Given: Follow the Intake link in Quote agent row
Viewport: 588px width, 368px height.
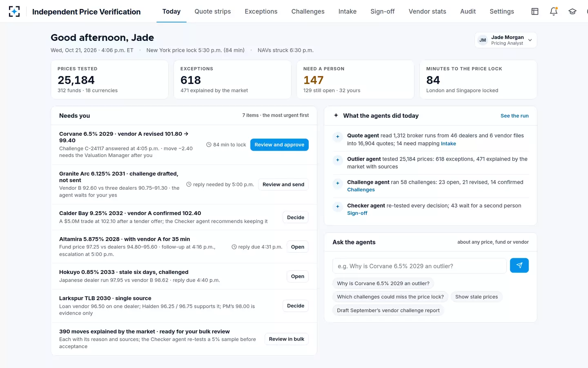Looking at the screenshot, I should tap(448, 144).
